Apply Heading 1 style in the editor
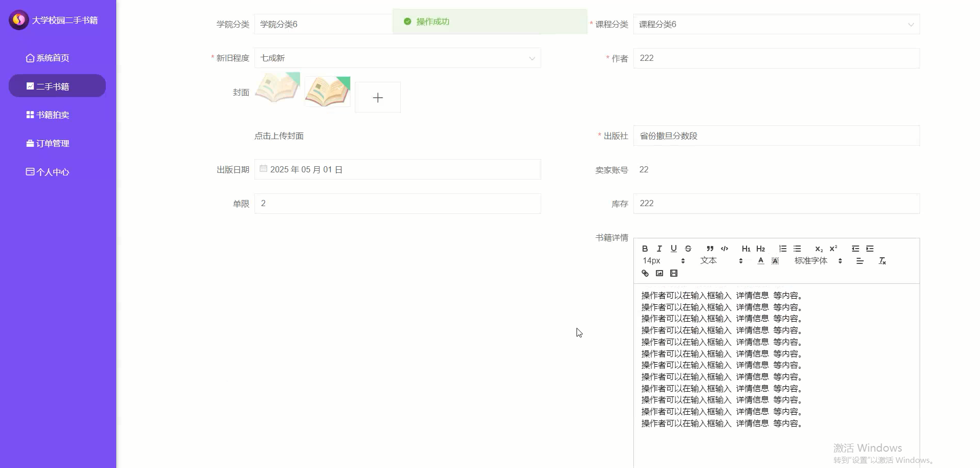The image size is (980, 468). pos(746,249)
